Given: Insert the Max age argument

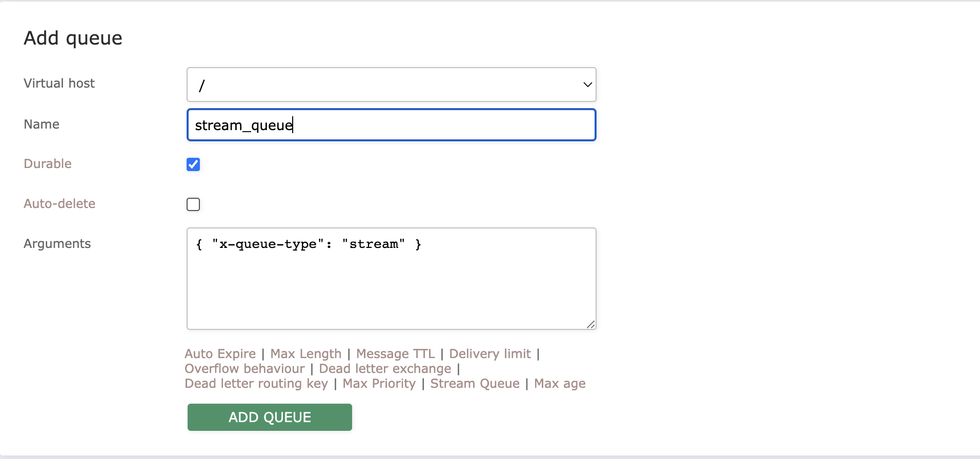Looking at the screenshot, I should 559,383.
